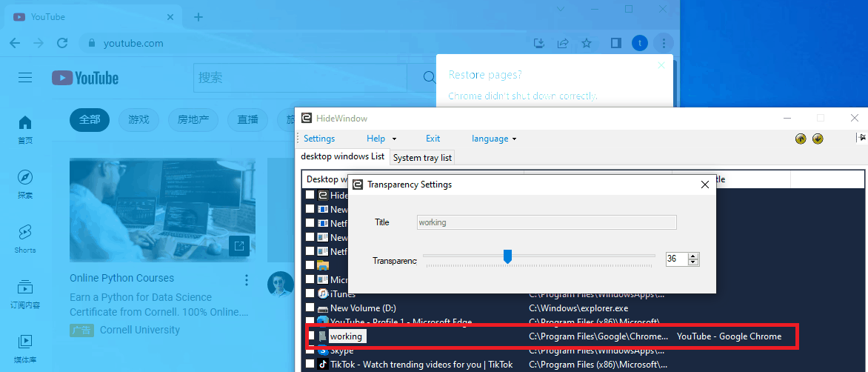
Task: Check the box for the working row
Action: pyautogui.click(x=310, y=336)
